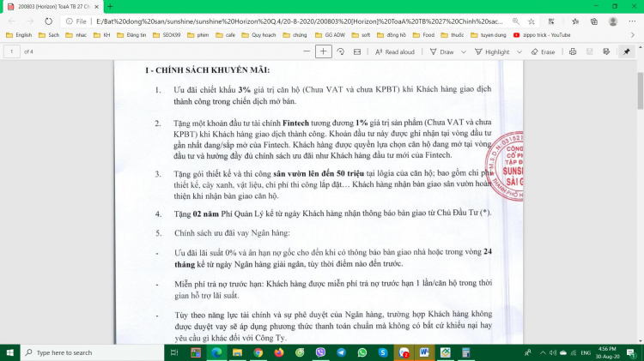Image resolution: width=644 pixels, height=361 pixels.
Task: Click the address bar URL
Action: [300, 21]
